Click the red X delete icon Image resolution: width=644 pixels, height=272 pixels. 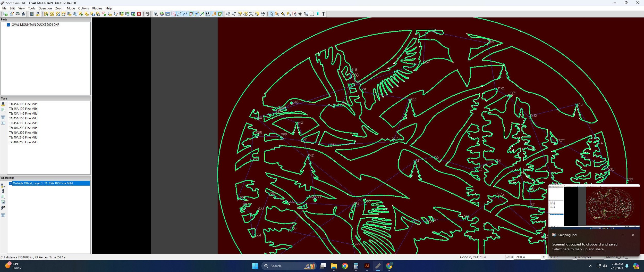(x=139, y=14)
